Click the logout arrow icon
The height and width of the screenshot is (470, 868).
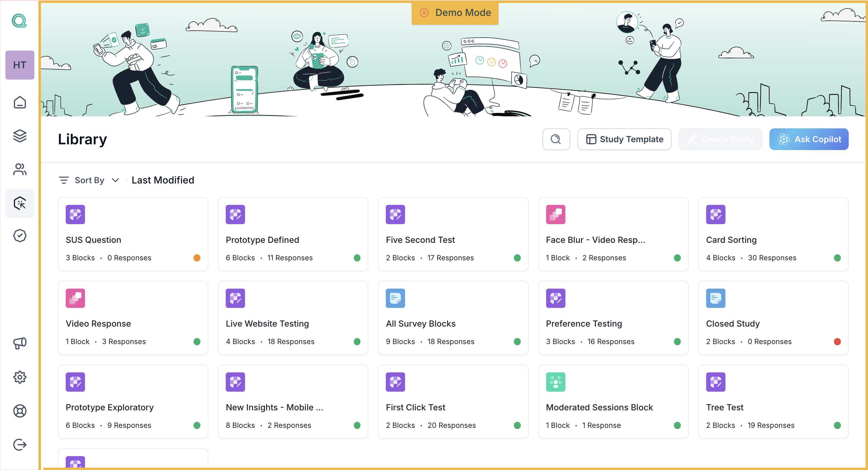(20, 444)
